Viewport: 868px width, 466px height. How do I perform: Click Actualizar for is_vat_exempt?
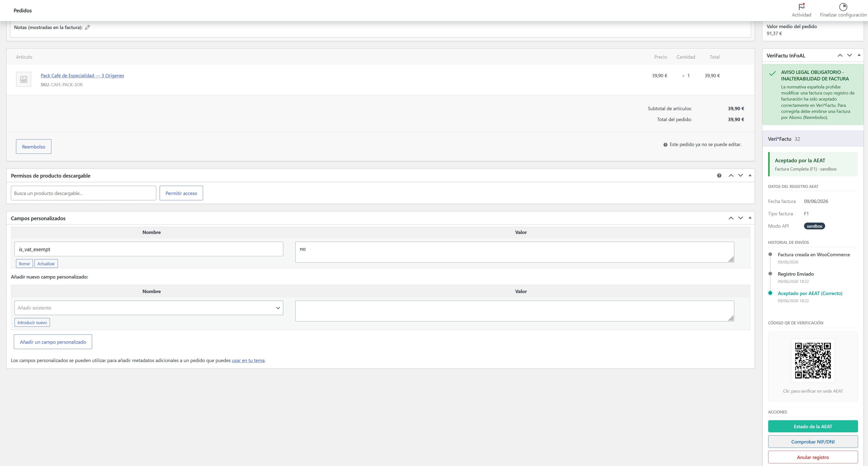46,264
